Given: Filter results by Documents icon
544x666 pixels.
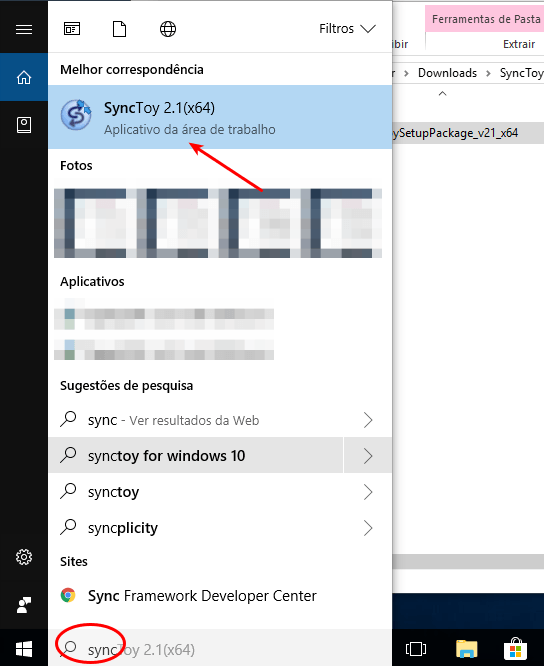Looking at the screenshot, I should [x=119, y=29].
